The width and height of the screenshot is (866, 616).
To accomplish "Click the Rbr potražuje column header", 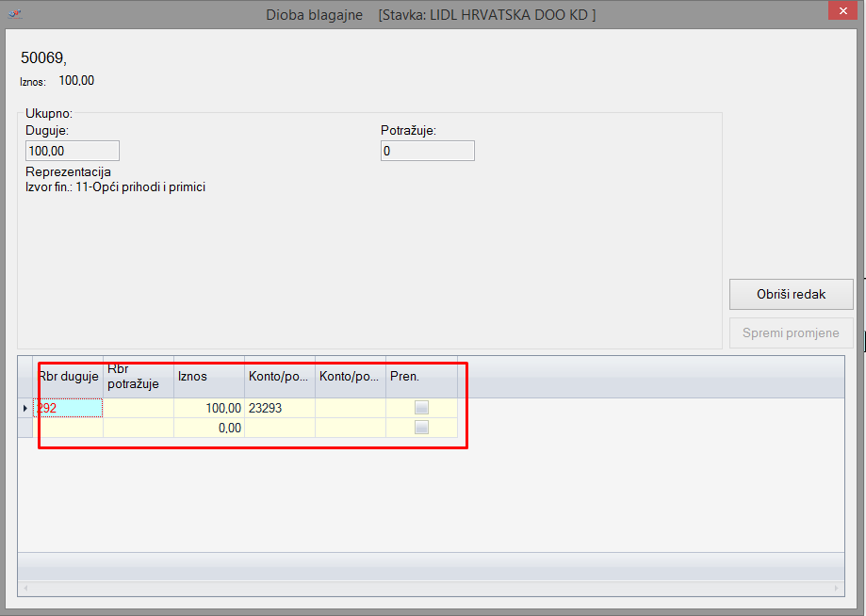I will coord(138,377).
